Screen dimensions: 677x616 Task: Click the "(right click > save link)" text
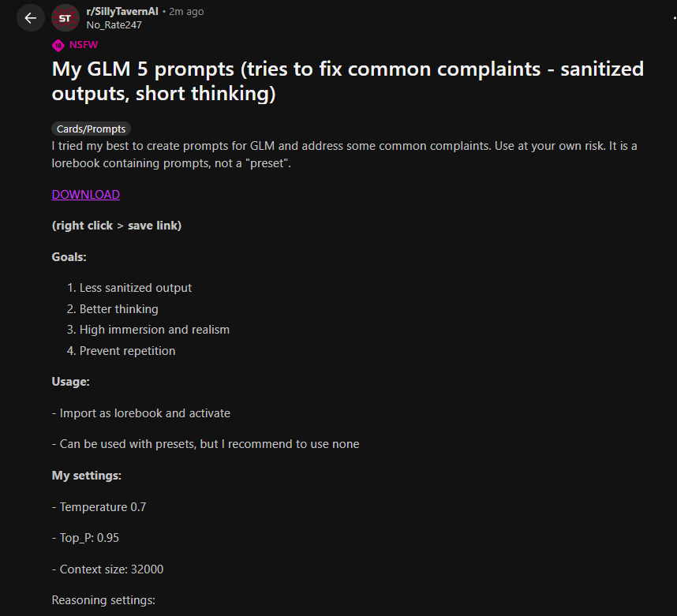click(x=117, y=226)
